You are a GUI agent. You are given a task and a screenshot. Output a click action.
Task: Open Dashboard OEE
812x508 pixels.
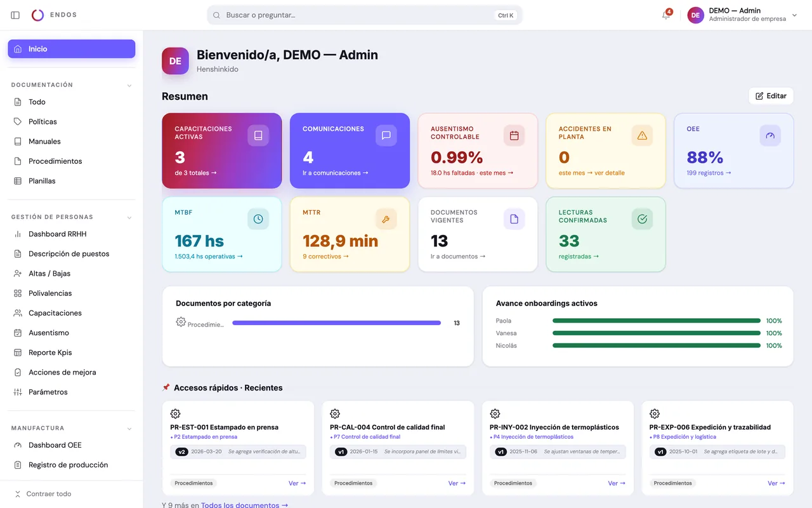tap(72, 445)
